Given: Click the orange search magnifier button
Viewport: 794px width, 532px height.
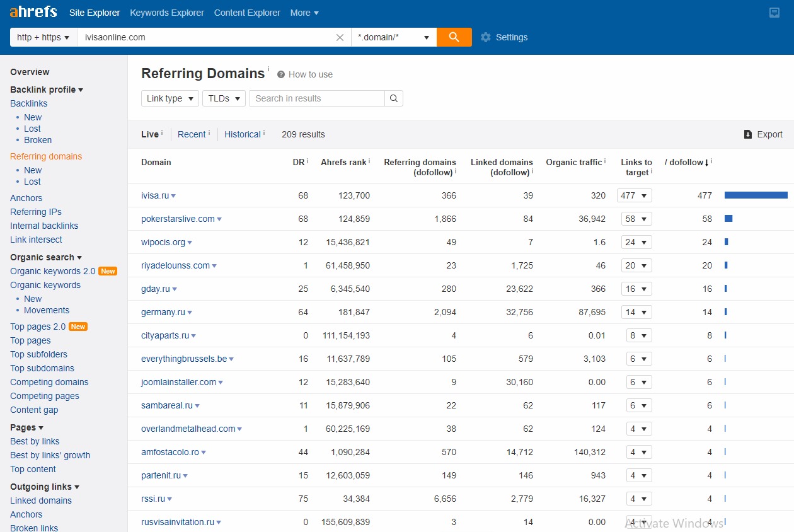Looking at the screenshot, I should 454,37.
